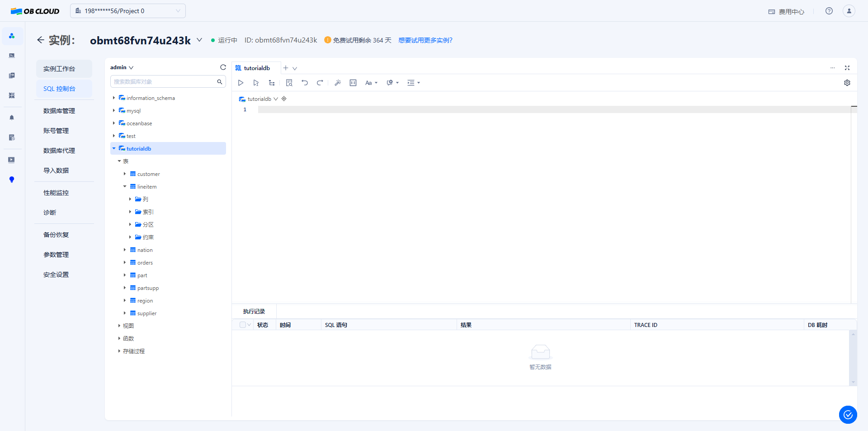The width and height of the screenshot is (868, 431).
Task: Add a new SQL tab
Action: [x=286, y=68]
